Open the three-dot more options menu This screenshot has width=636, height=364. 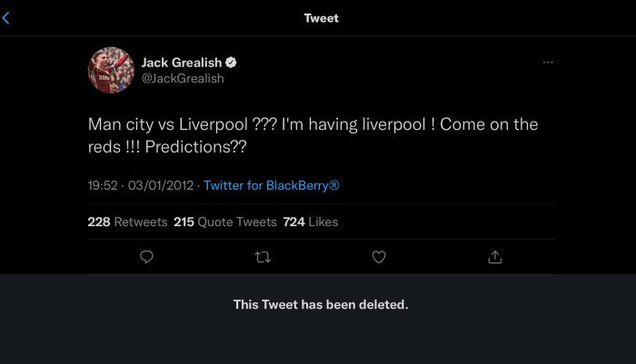[x=547, y=62]
